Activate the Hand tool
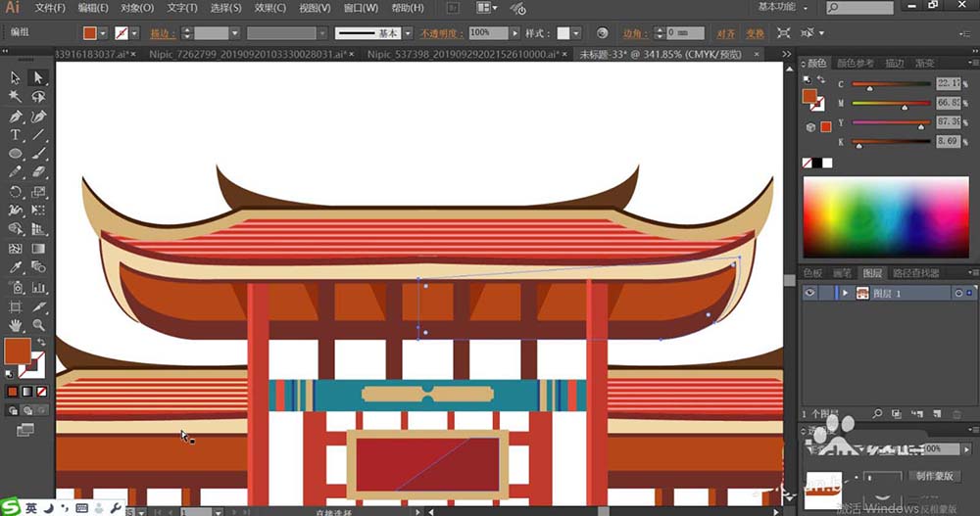 [x=15, y=325]
